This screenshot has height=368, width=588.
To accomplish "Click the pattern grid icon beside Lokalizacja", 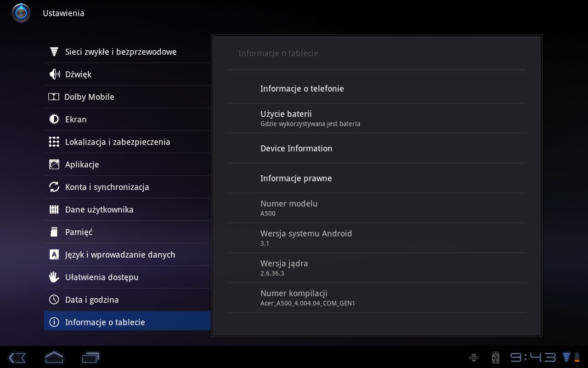I will [x=54, y=142].
